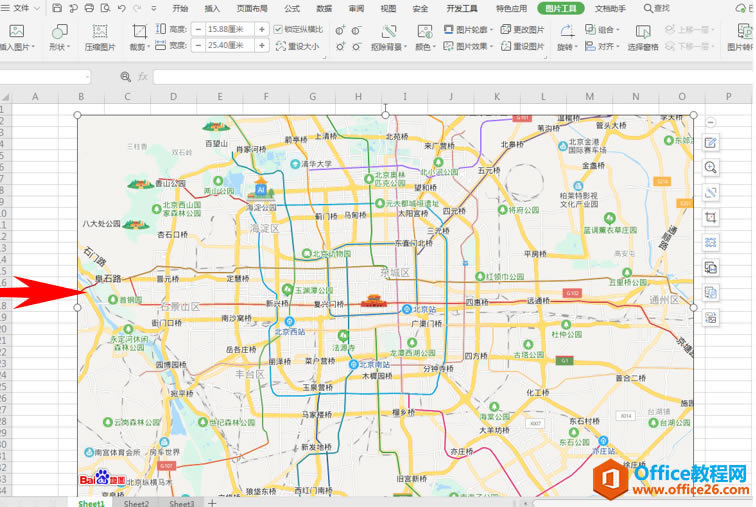Decrease brightness icon with minus sign

click(356, 30)
